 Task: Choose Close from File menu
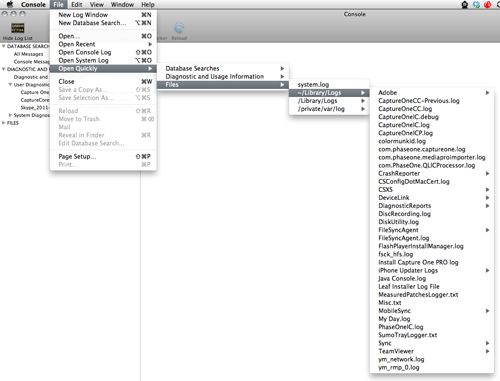coord(103,81)
